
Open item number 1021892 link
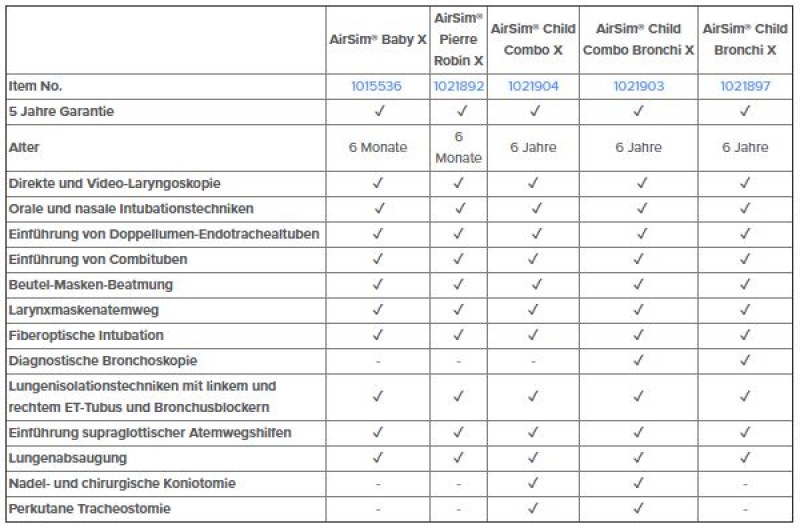pyautogui.click(x=458, y=86)
